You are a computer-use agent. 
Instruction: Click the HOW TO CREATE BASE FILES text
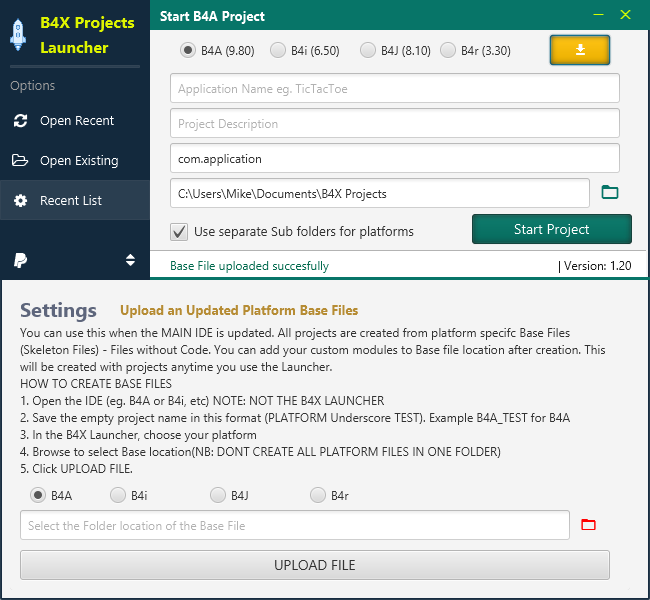[96, 384]
